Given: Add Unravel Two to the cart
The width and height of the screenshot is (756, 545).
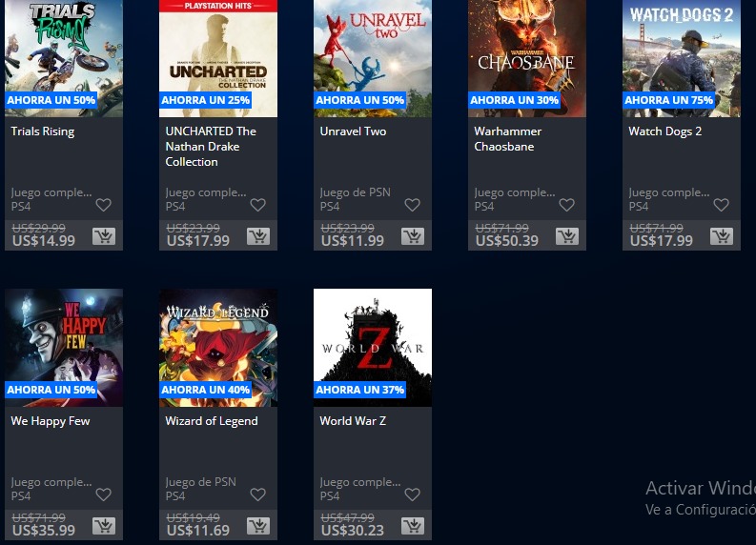Looking at the screenshot, I should coord(412,236).
